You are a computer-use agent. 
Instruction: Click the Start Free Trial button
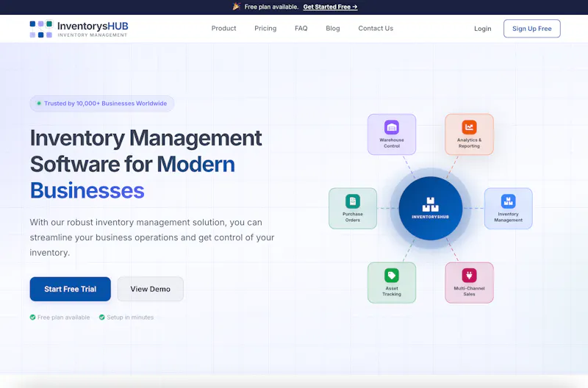70,289
